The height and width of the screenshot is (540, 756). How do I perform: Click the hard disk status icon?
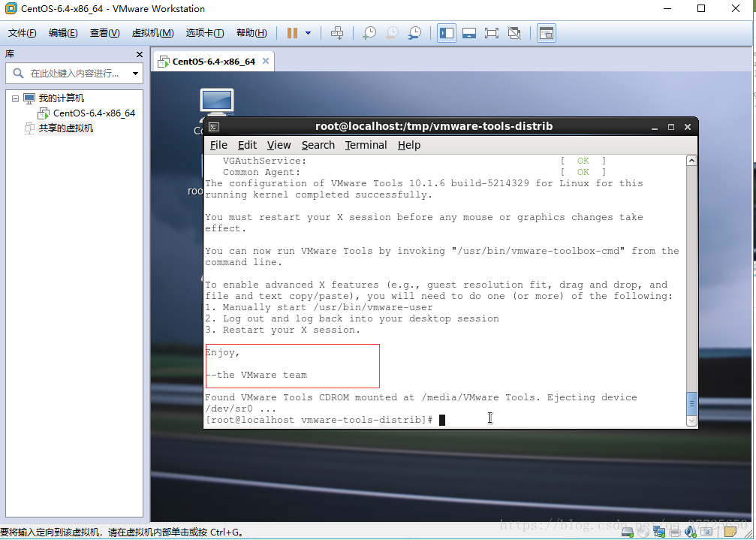tap(628, 532)
